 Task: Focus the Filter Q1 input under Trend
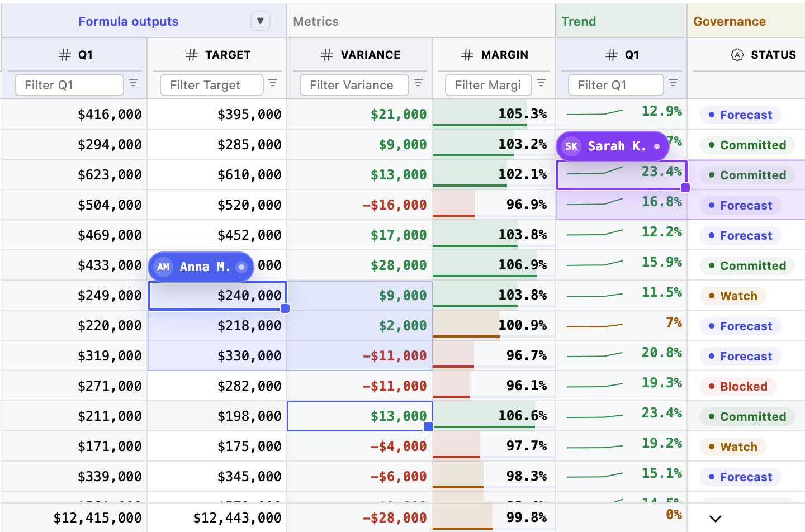(616, 85)
